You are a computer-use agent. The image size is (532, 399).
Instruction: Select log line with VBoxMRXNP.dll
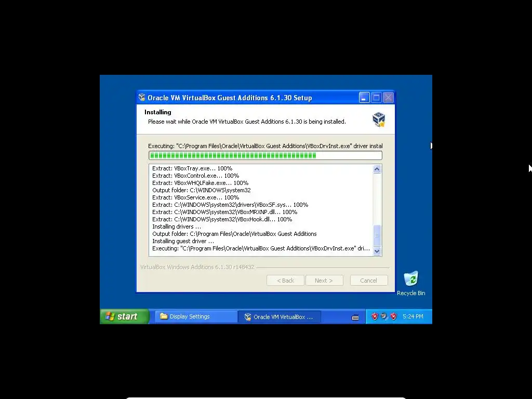tap(224, 212)
